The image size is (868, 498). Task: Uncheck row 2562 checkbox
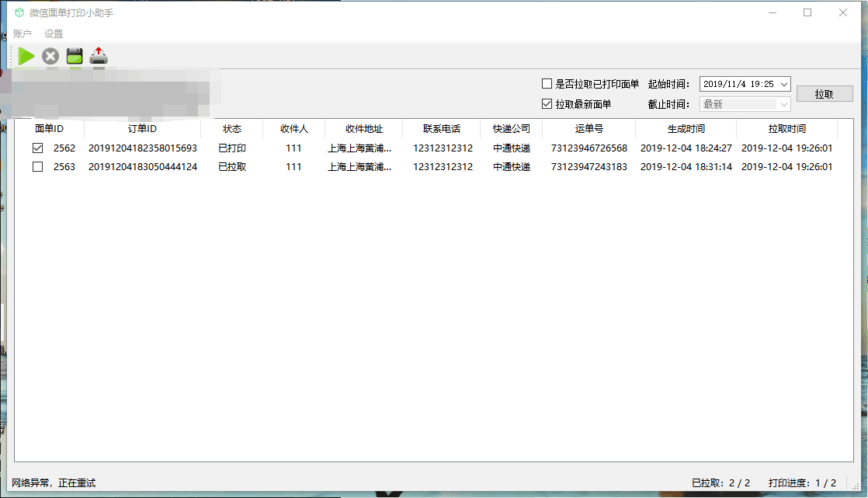coord(37,148)
